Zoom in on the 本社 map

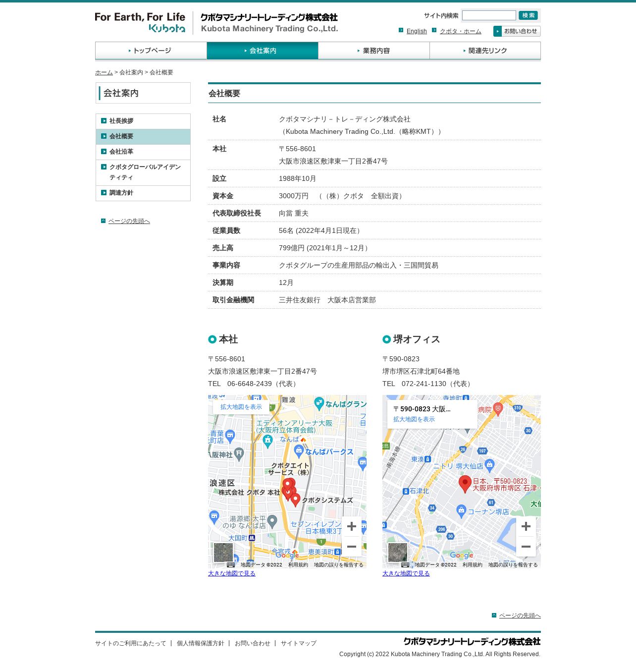[x=352, y=526]
